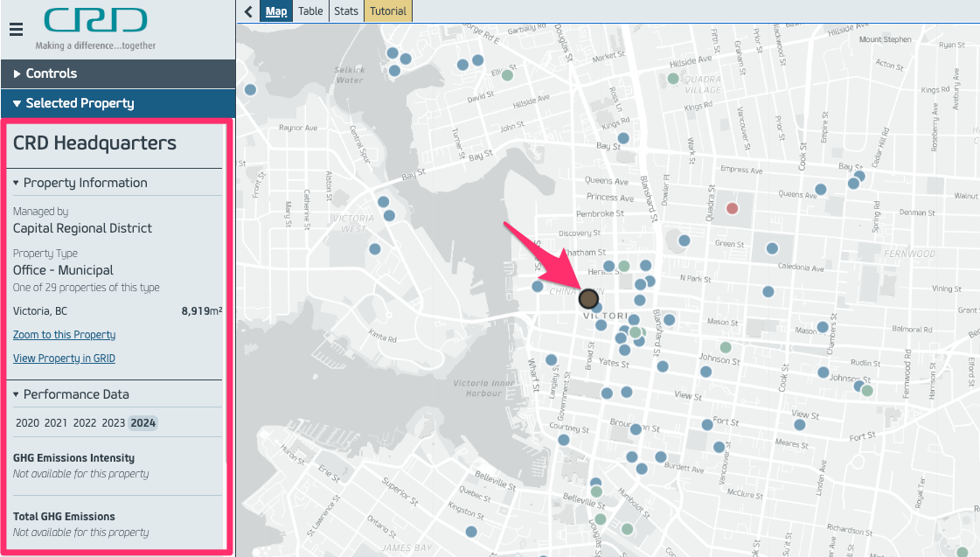Expand the Controls panel

[52, 73]
